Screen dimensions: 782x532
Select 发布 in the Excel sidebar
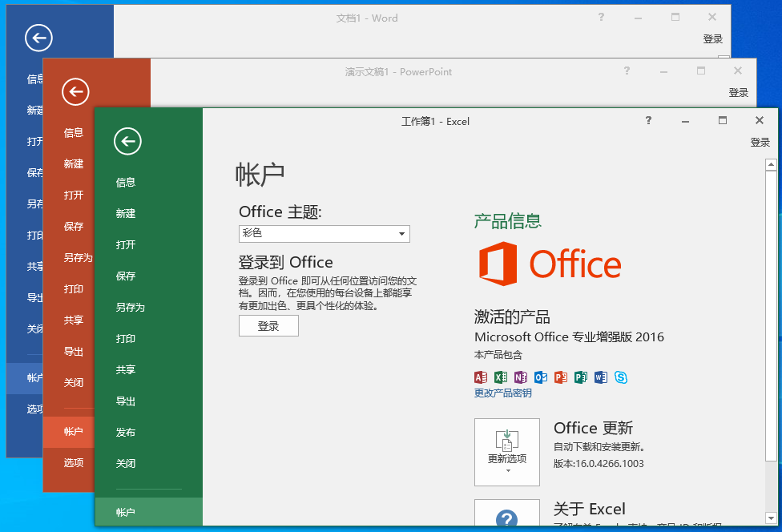pos(126,433)
